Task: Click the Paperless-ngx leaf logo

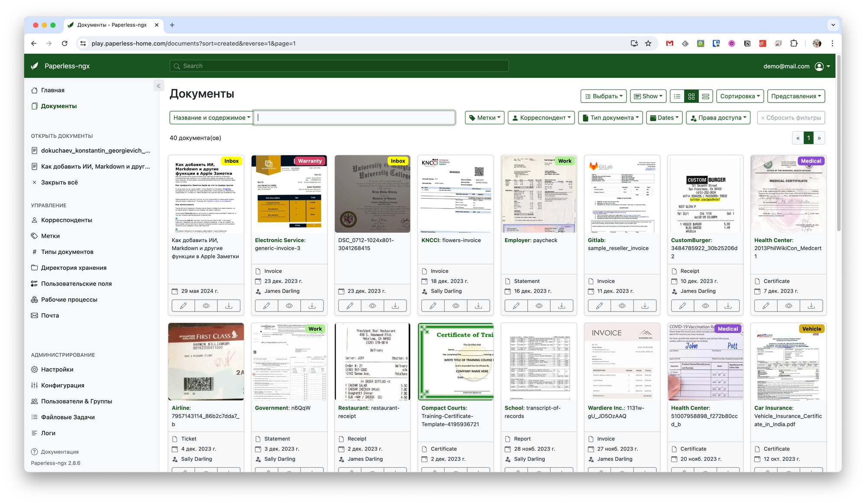Action: tap(35, 66)
